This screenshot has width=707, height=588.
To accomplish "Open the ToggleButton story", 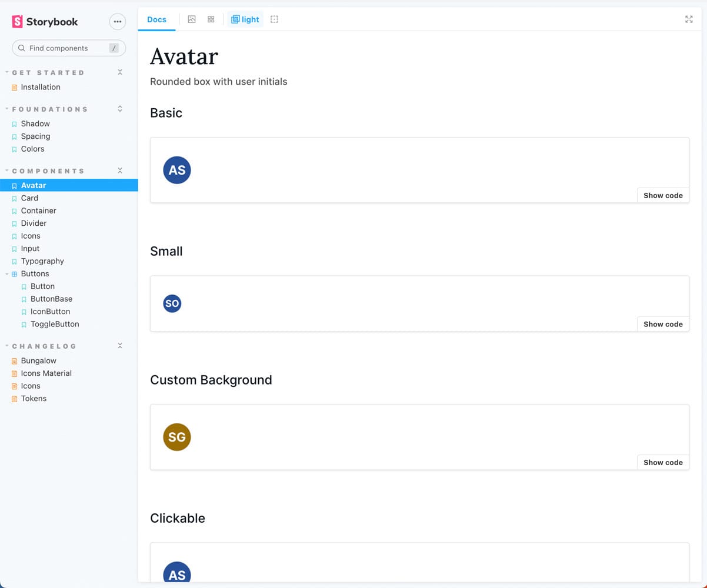I will tap(55, 324).
